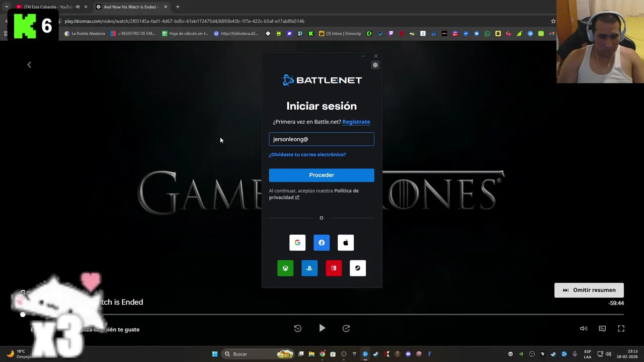Bookmark this page with the star

pyautogui.click(x=553, y=21)
